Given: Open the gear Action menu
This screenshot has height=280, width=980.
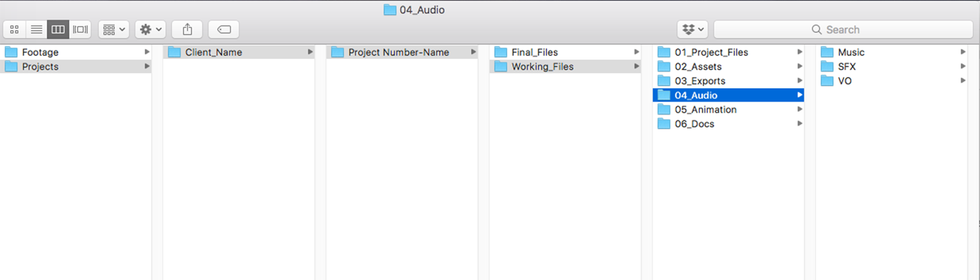Looking at the screenshot, I should pos(150,29).
